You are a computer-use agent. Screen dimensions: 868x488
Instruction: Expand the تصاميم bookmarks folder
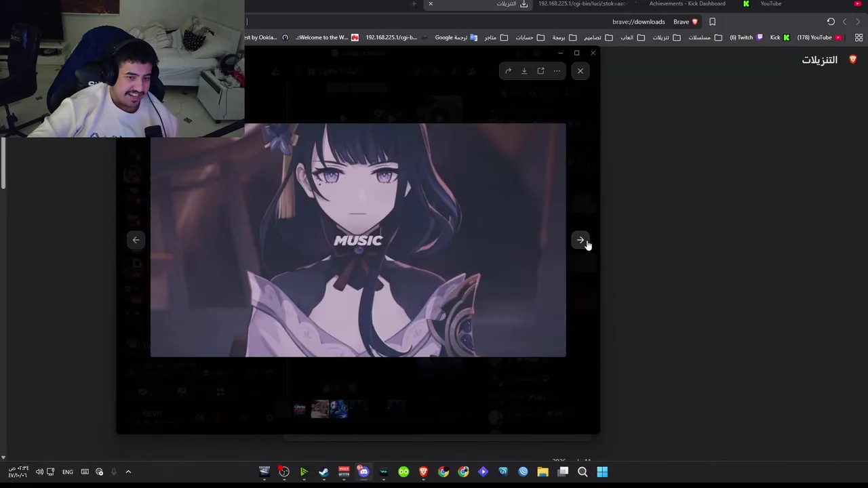(597, 37)
